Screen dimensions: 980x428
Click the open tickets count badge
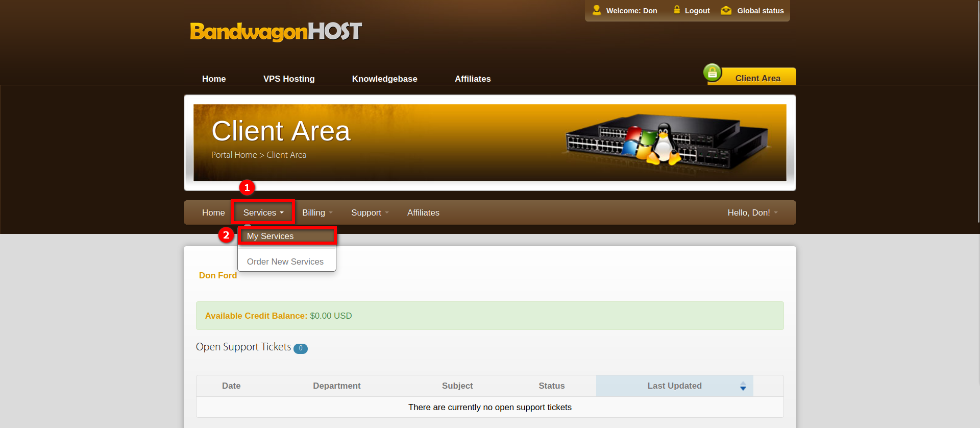[301, 348]
